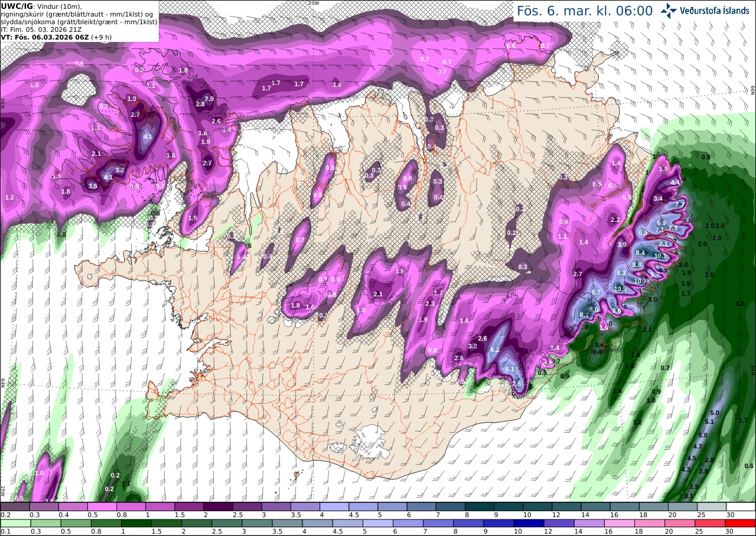The image size is (756, 536).
Task: Select the Fös. 6. mar. kl. 06:00 header
Action: [585, 11]
